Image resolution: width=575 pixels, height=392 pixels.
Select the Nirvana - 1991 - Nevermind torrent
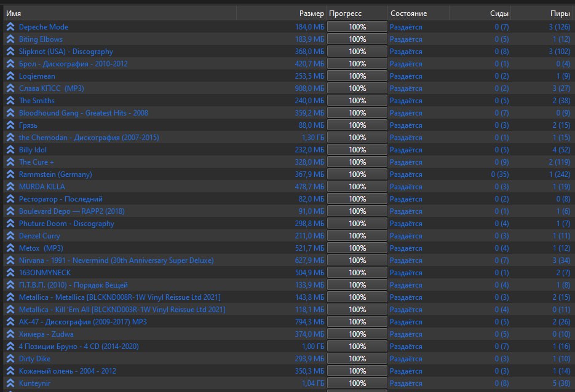116,261
